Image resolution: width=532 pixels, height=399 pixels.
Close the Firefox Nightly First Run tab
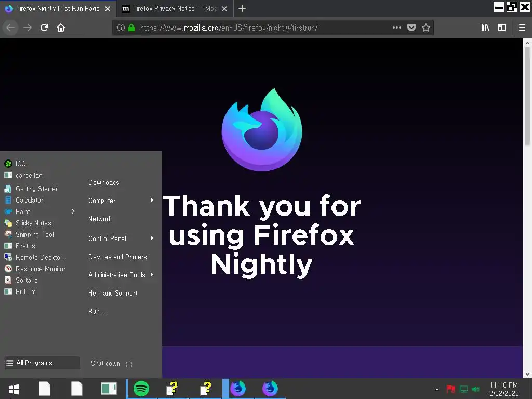pos(108,9)
